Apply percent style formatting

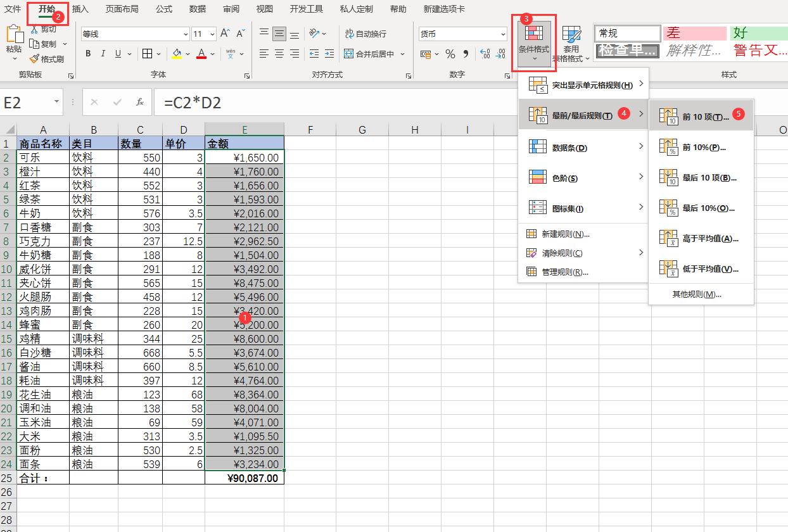point(450,54)
